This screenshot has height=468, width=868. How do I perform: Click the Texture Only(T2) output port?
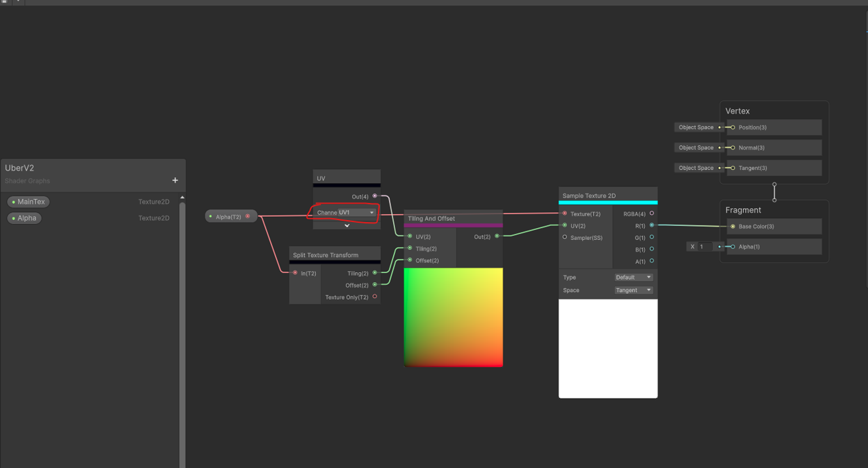point(375,297)
